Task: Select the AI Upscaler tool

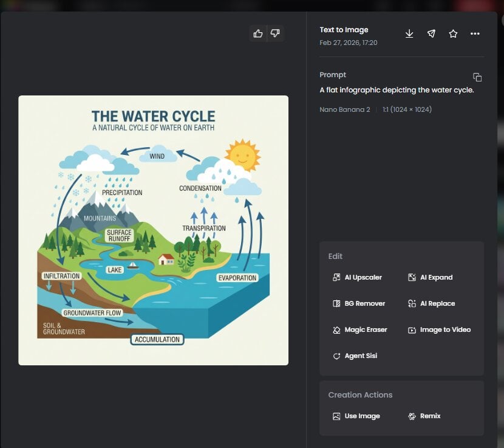Action: pyautogui.click(x=356, y=277)
